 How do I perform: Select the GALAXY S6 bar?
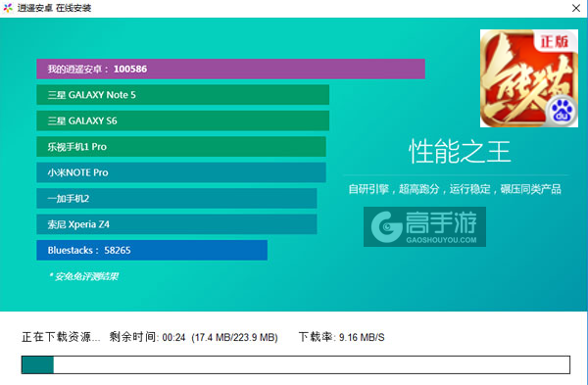[x=182, y=120]
